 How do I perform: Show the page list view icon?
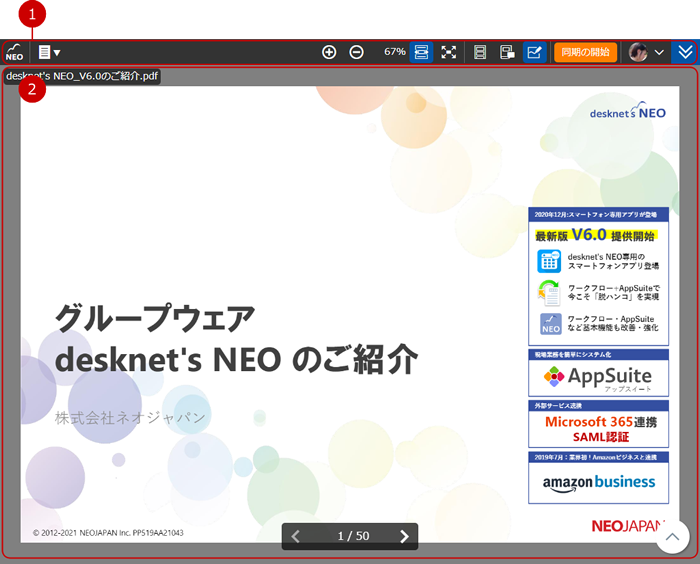click(x=480, y=52)
